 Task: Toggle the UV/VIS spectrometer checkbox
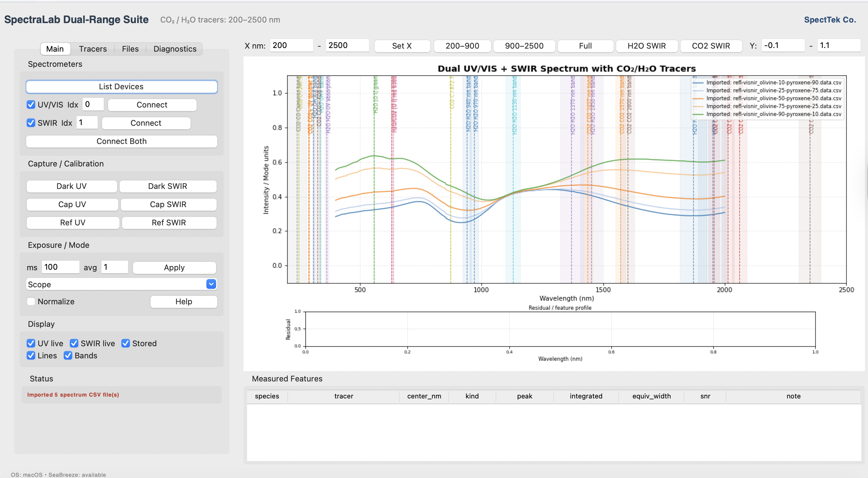[x=31, y=105]
